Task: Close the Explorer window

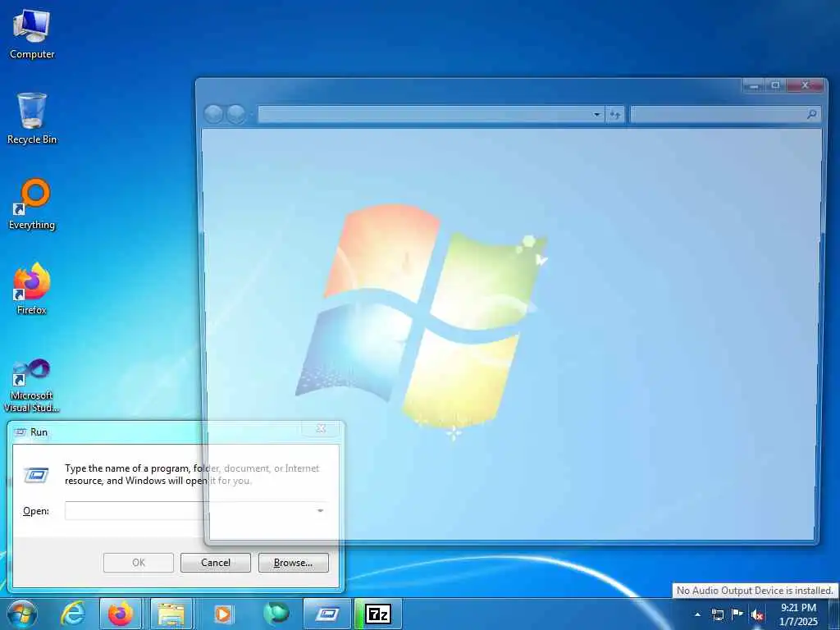Action: pyautogui.click(x=805, y=85)
